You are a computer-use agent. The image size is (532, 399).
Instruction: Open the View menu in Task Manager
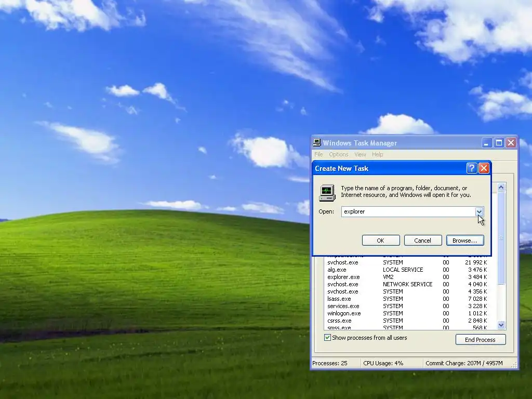(361, 154)
